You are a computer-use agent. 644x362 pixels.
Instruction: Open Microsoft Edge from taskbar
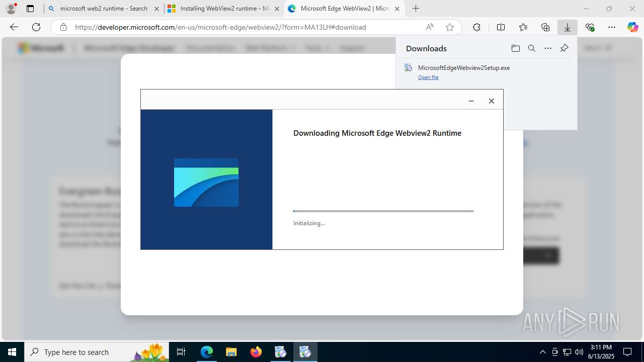click(207, 352)
